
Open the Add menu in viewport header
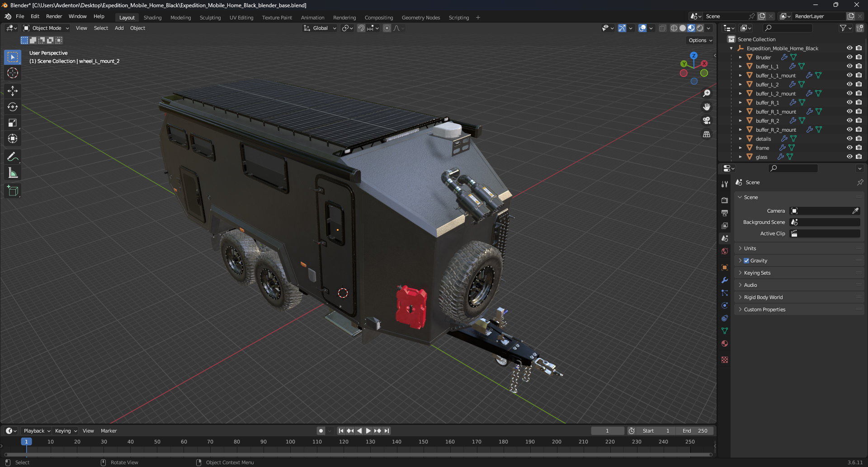119,28
